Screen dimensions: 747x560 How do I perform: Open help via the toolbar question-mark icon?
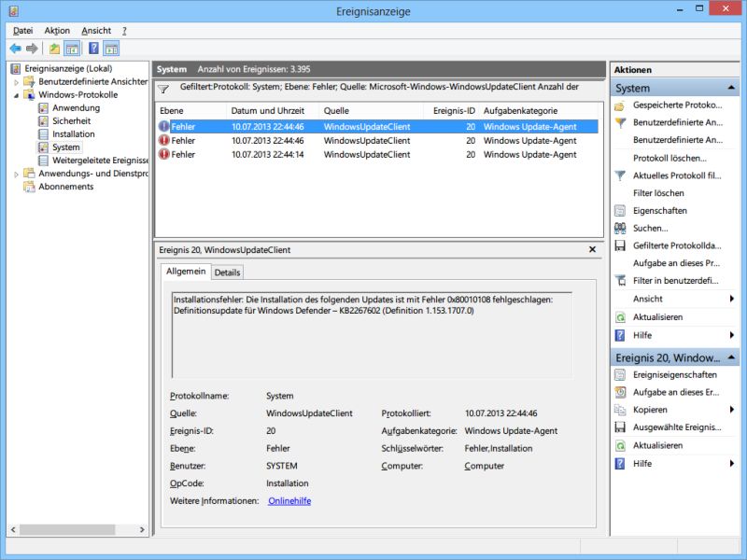94,49
